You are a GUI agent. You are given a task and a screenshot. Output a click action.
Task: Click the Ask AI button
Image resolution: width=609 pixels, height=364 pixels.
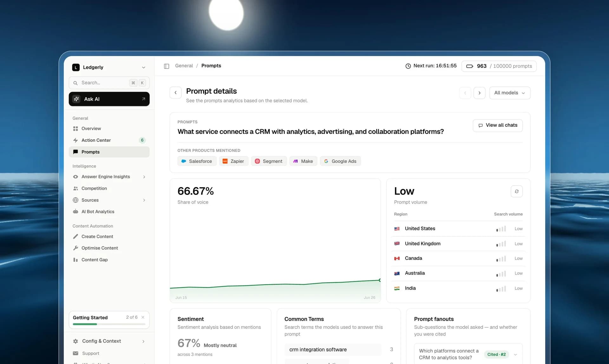click(109, 99)
